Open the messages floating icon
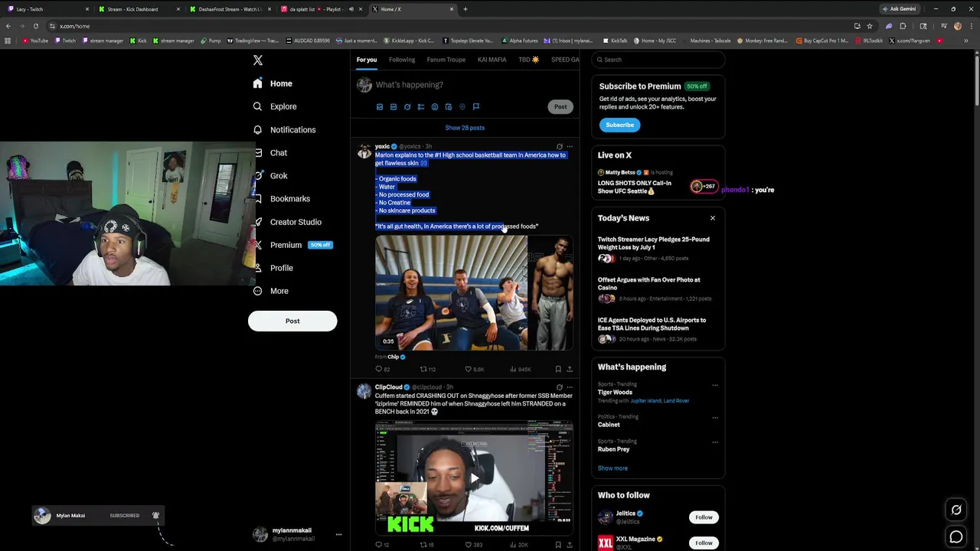 tap(956, 537)
